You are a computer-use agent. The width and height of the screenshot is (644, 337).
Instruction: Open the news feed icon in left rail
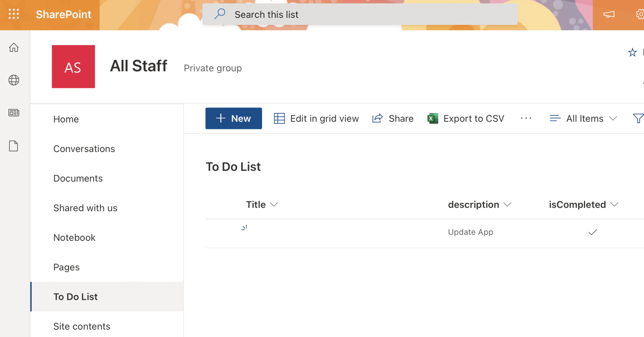[14, 113]
